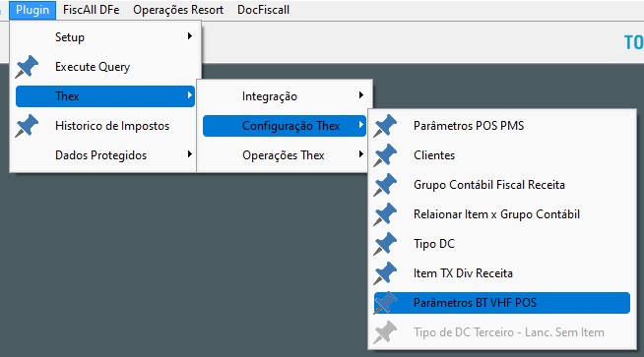Open the Clientes configuration entry
Image resolution: width=644 pixels, height=357 pixels.
[x=502, y=155]
